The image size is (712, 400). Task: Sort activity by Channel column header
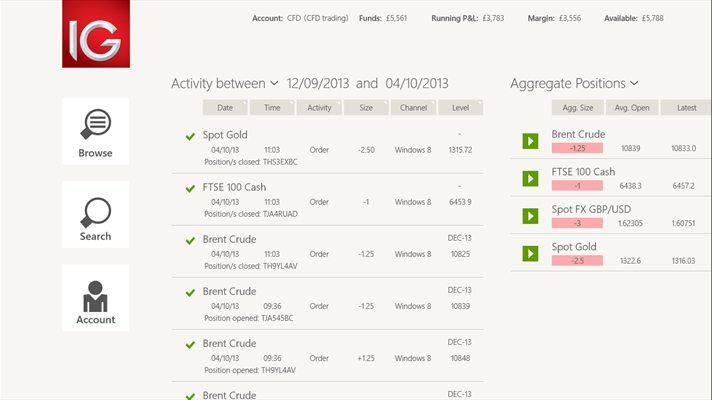pyautogui.click(x=412, y=108)
